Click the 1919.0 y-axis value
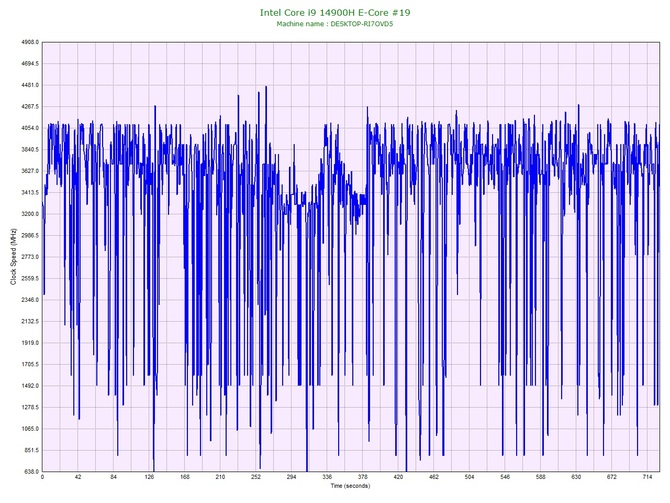The image size is (670, 503). pyautogui.click(x=30, y=343)
